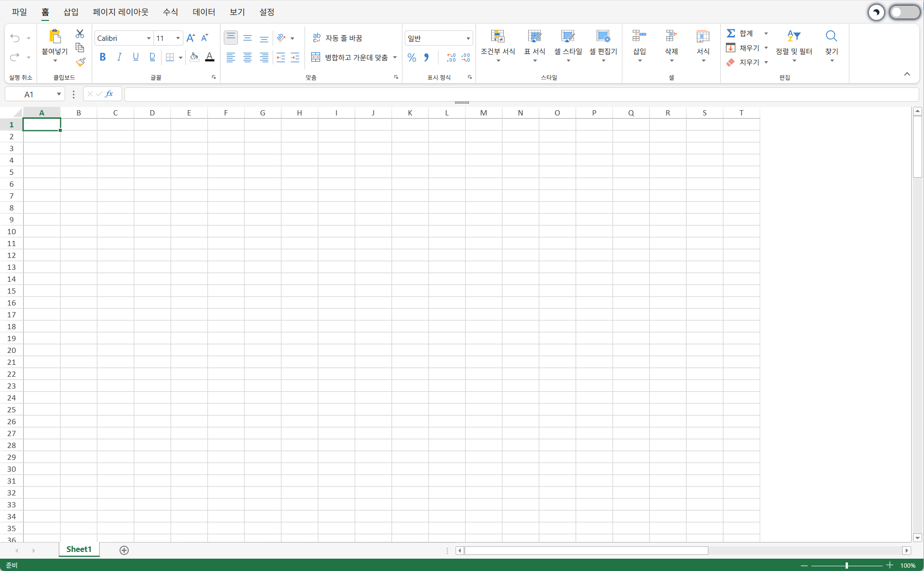Collapse the ribbon with chevron
Image resolution: width=924 pixels, height=571 pixels.
[907, 74]
